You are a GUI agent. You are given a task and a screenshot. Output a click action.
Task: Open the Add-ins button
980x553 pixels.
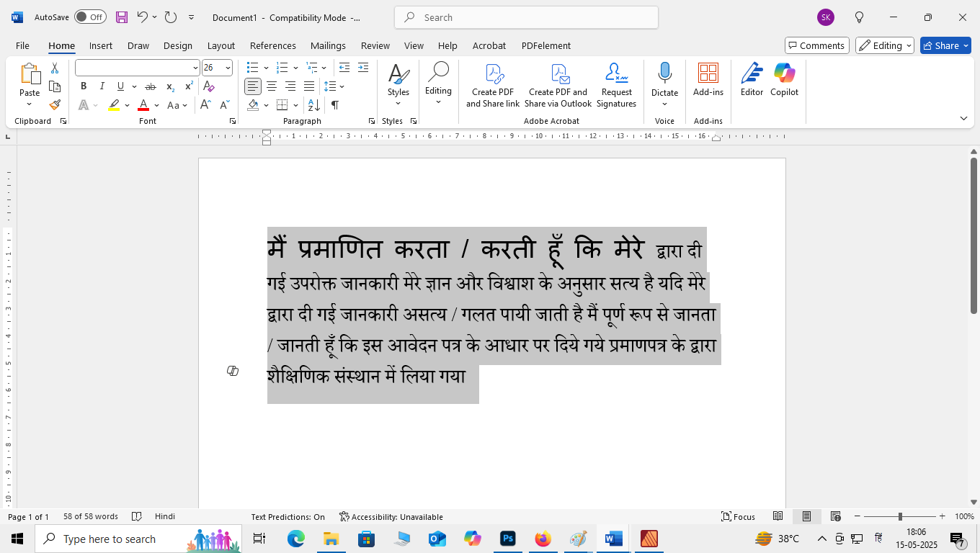(708, 80)
